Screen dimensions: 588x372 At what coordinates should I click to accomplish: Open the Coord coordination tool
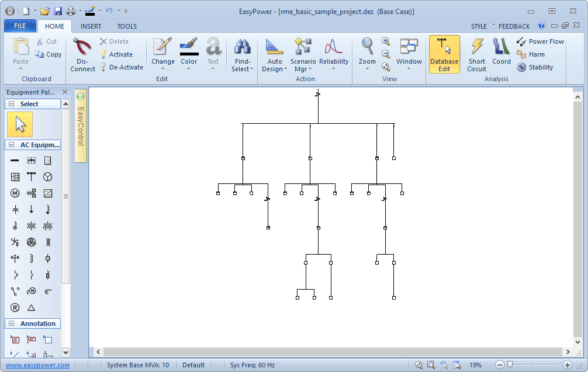tap(501, 47)
